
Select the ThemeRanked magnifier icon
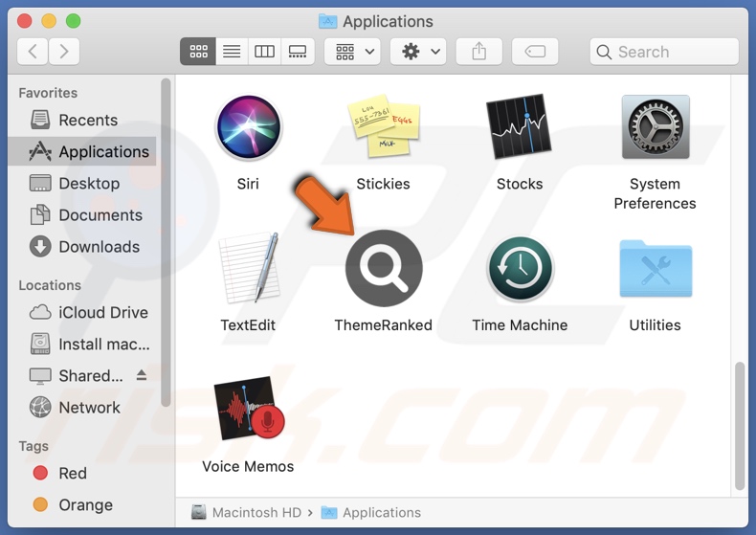384,268
